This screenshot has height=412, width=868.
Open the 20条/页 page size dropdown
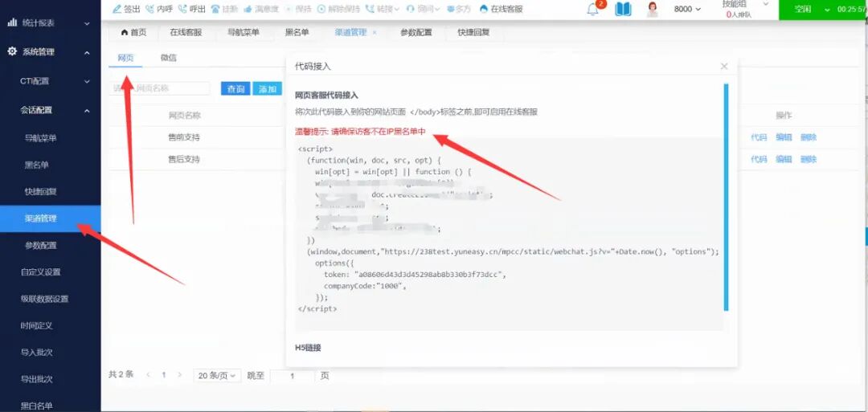(x=217, y=376)
